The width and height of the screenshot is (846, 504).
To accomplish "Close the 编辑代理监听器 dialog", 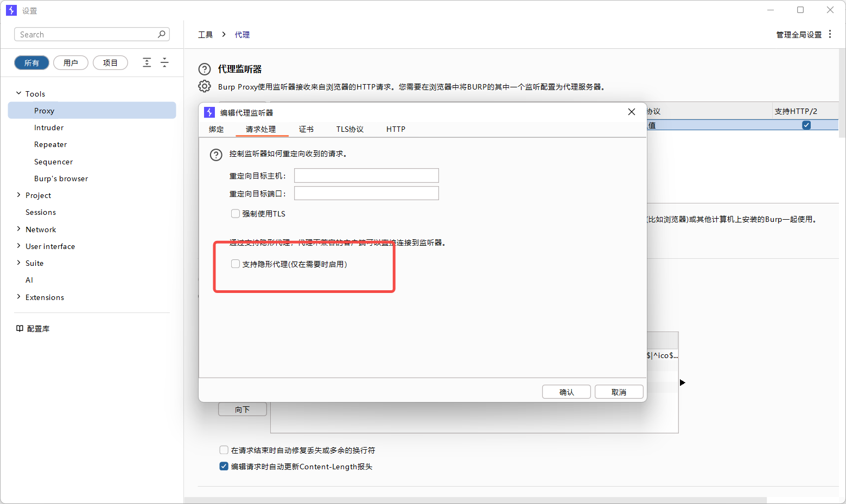I will tap(631, 112).
